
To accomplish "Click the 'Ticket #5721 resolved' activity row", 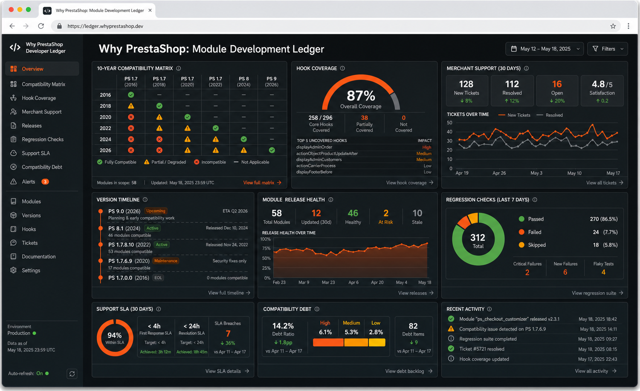I will (x=532, y=349).
